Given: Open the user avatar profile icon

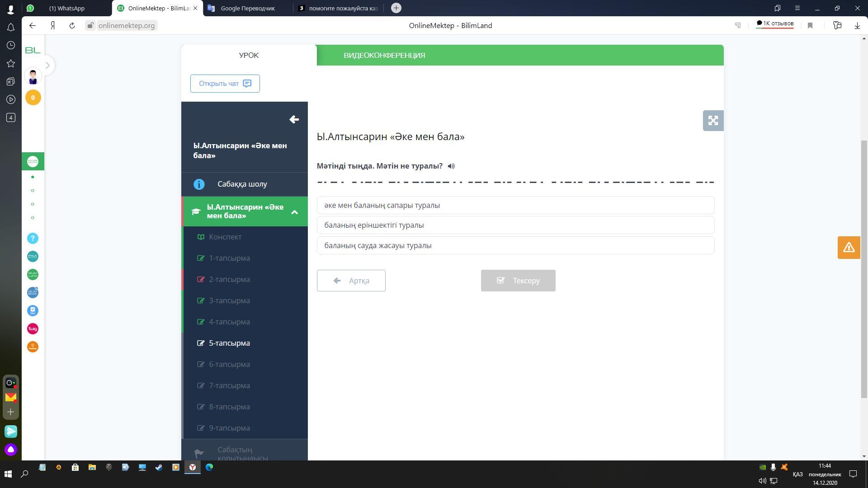Looking at the screenshot, I should coord(33,76).
